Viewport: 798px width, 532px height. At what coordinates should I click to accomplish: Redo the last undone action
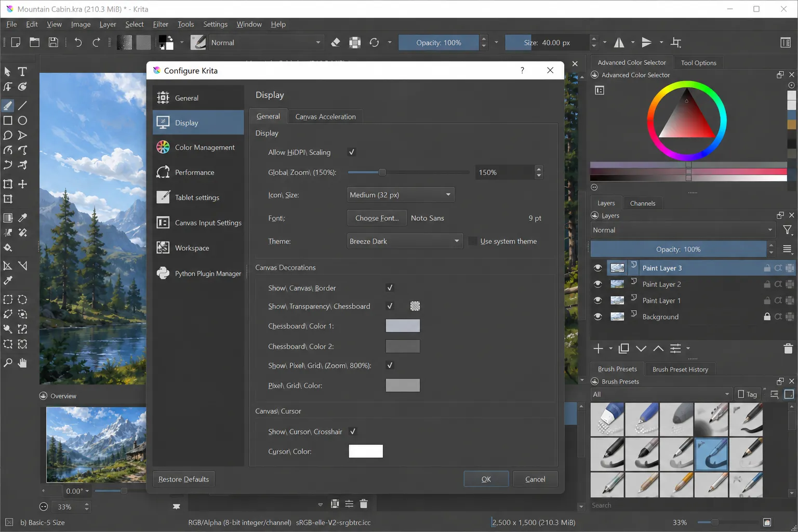point(96,43)
